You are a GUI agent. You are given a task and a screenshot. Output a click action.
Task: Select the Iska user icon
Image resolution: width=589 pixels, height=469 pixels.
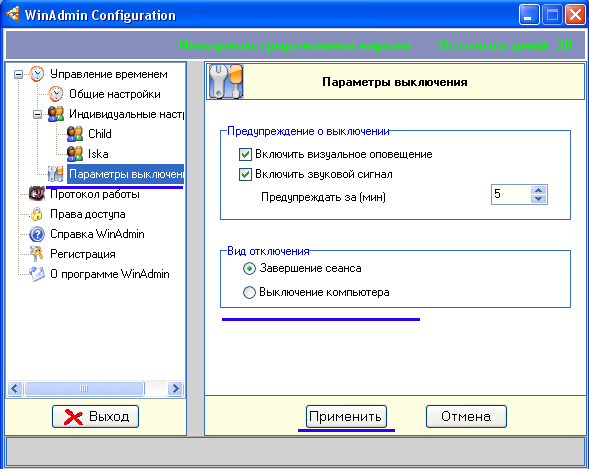[75, 154]
